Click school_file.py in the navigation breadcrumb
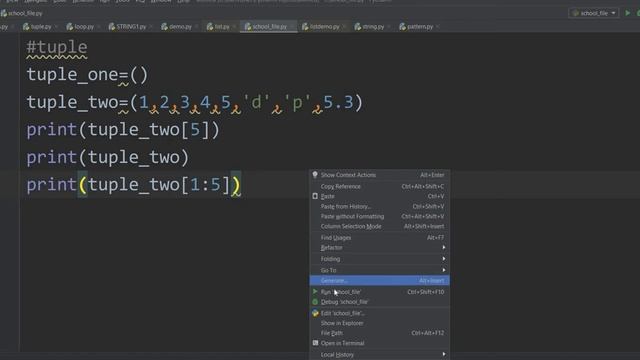Viewport: 640px width, 360px height. coord(22,13)
